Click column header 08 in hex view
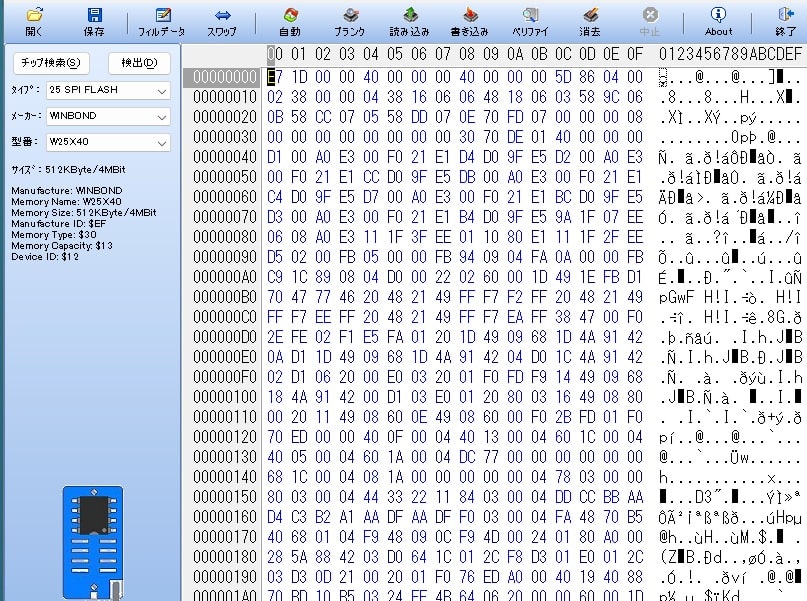Image resolution: width=807 pixels, height=601 pixels. (x=467, y=54)
